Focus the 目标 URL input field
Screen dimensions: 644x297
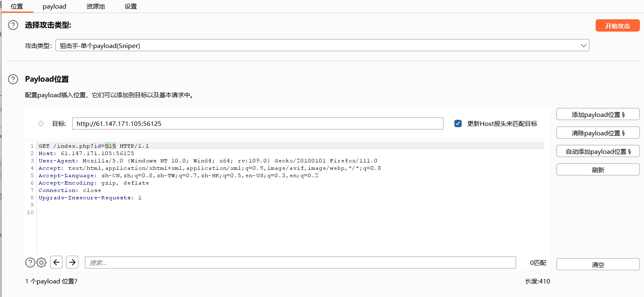tap(258, 123)
